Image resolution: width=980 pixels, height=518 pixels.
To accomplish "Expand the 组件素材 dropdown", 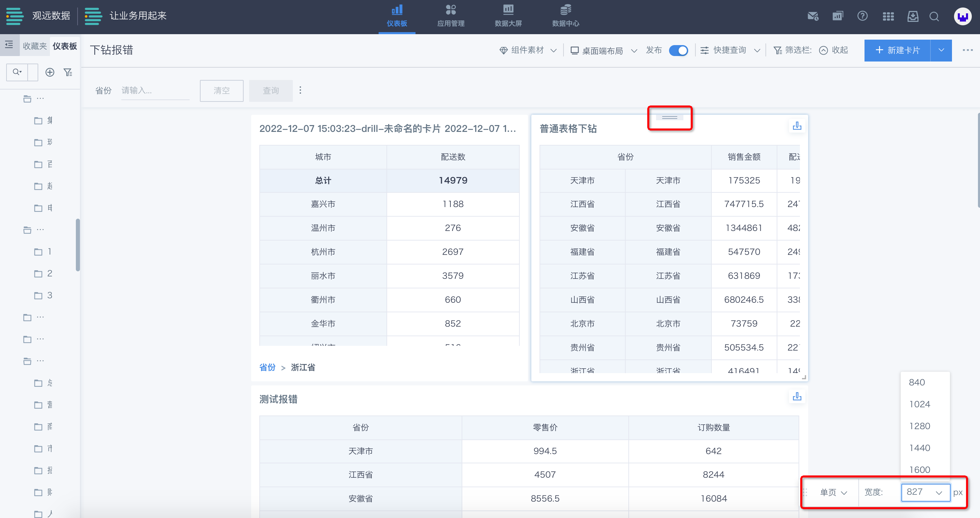I will pos(528,50).
